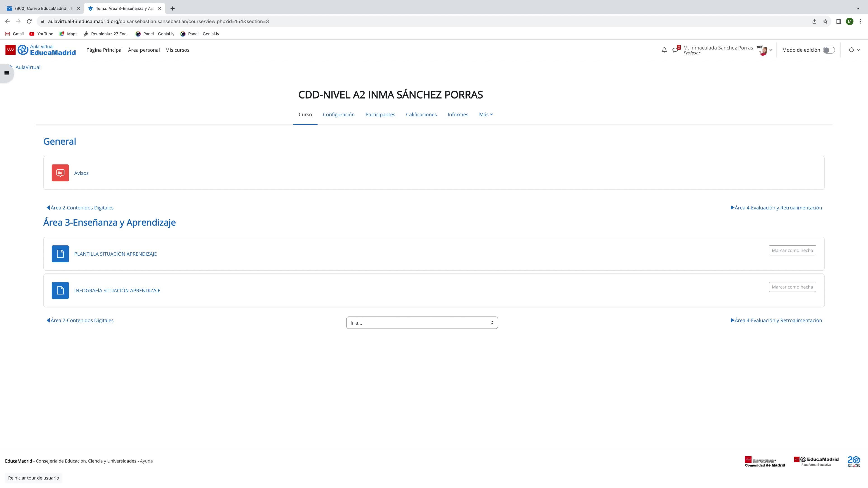
Task: Open the course index drawer icon
Action: coord(6,73)
